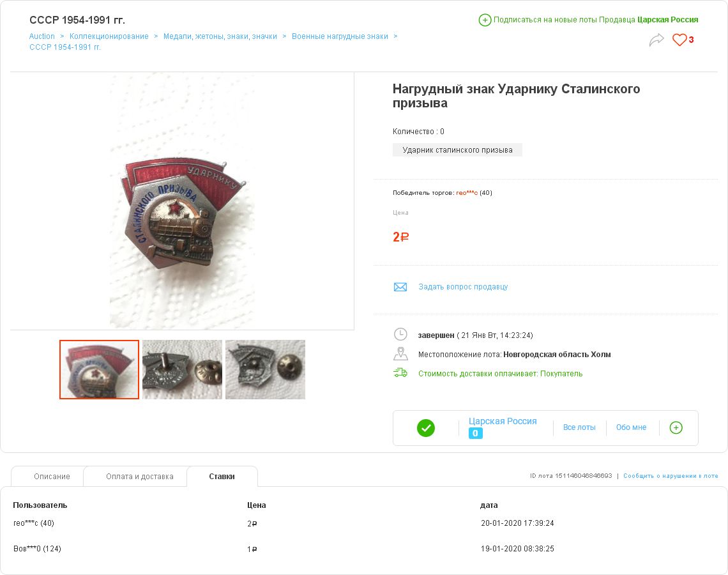Select first badge front thumbnail
728x575 pixels.
(100, 370)
